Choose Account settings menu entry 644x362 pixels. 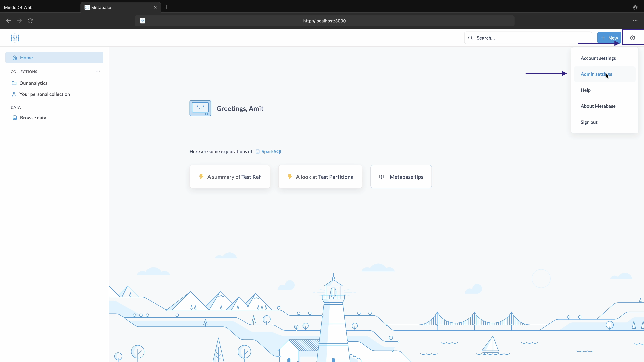pyautogui.click(x=598, y=58)
